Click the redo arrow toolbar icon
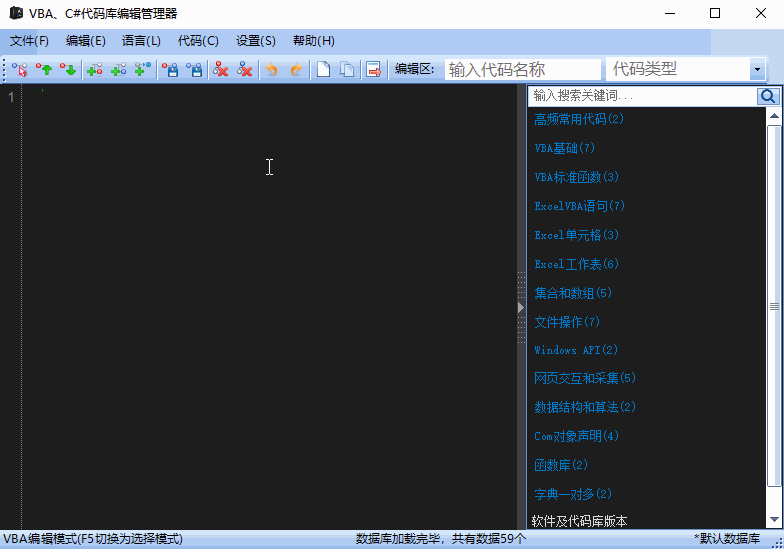 (295, 69)
